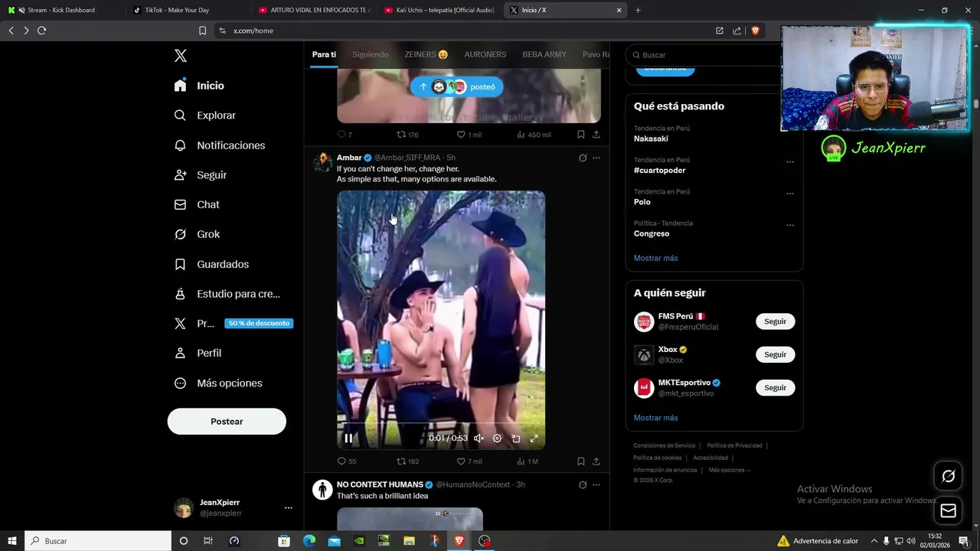Open the X logo home link
This screenshot has width=980, height=551.
point(181,56)
